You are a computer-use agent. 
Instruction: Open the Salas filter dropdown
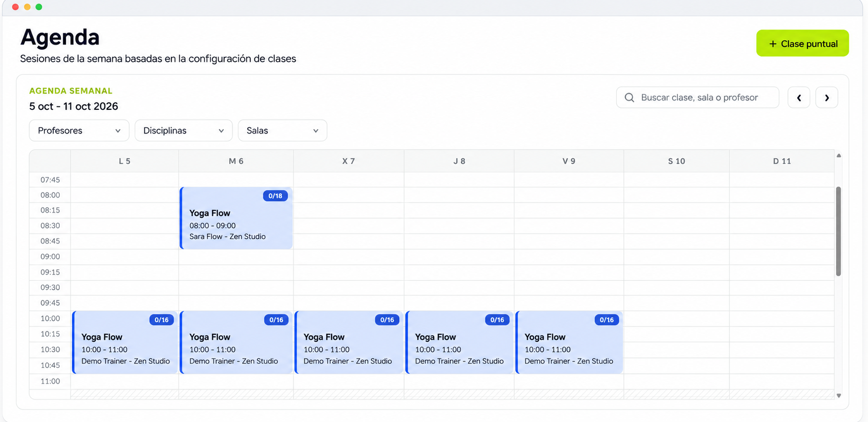pyautogui.click(x=282, y=130)
